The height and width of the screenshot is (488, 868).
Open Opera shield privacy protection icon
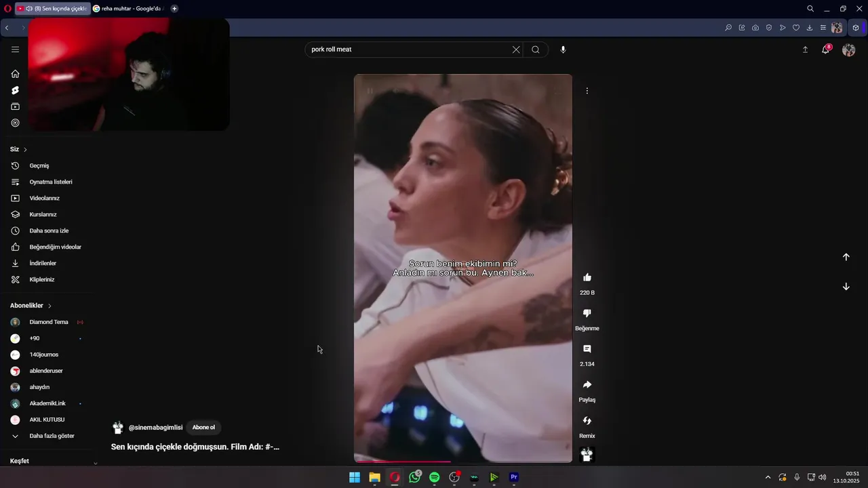click(x=769, y=28)
